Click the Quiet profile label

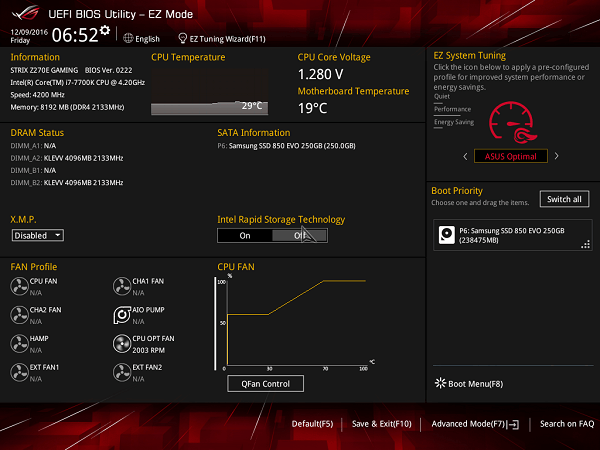[x=442, y=96]
